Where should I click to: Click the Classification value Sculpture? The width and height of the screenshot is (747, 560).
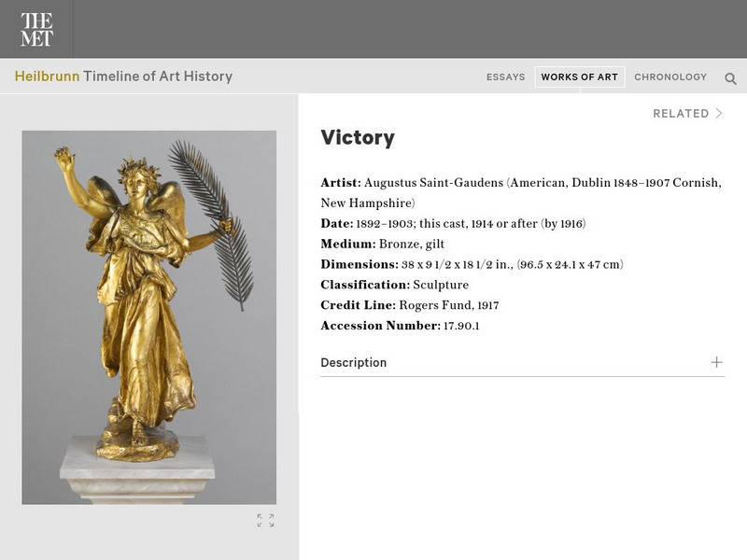(441, 285)
